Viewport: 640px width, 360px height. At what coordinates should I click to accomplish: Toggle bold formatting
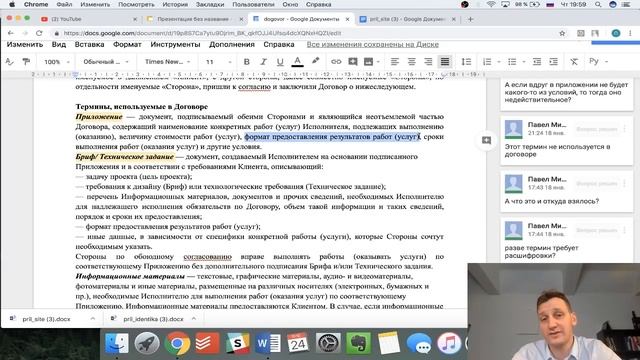coord(247,62)
